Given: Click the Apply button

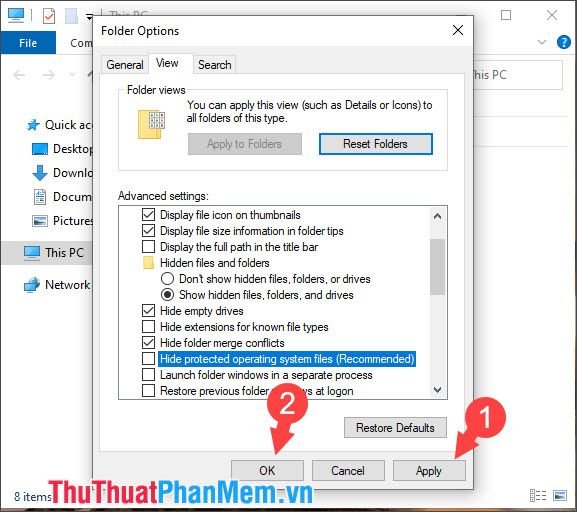Looking at the screenshot, I should 429,471.
